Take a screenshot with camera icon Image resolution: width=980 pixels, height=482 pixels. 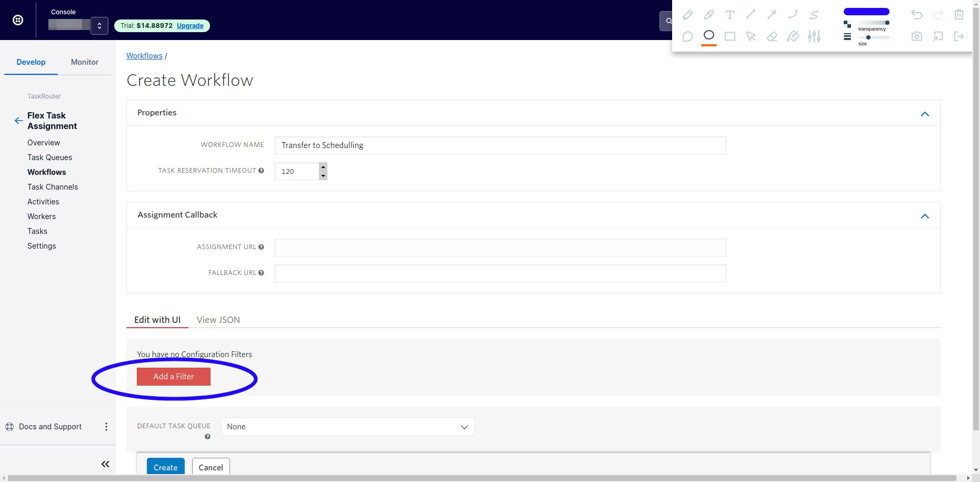point(917,36)
